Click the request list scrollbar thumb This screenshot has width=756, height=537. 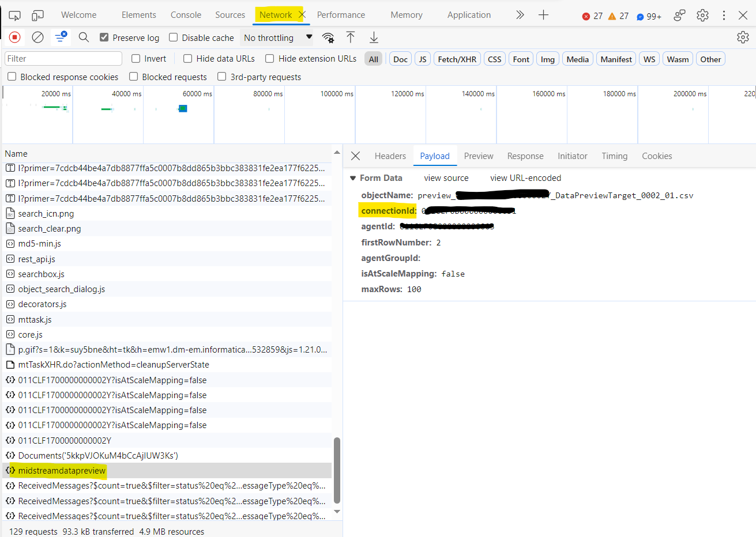337,470
